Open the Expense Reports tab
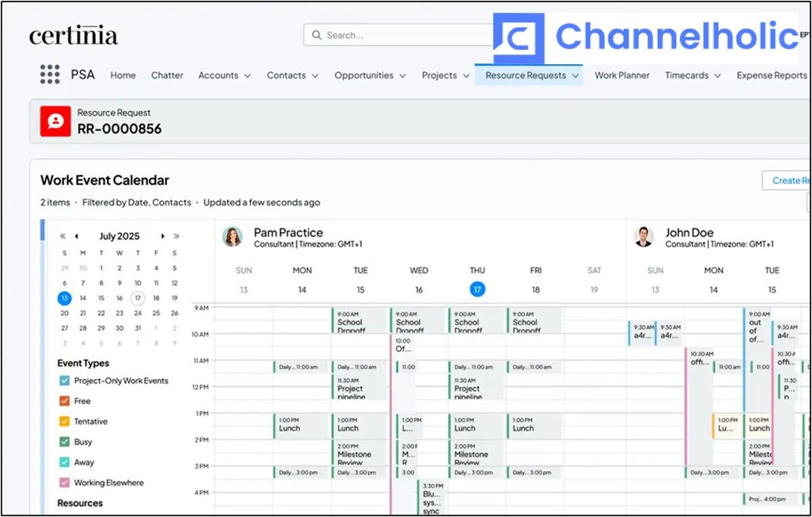 (772, 75)
